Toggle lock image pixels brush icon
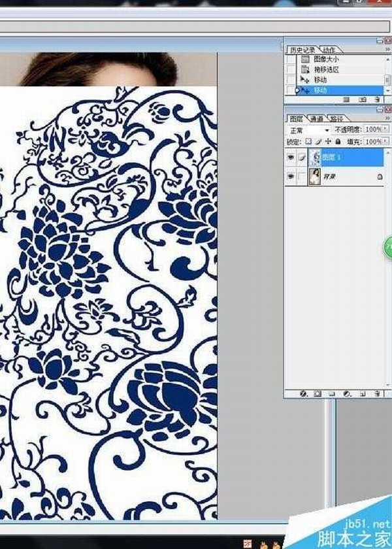This screenshot has height=549, width=392. [318, 141]
